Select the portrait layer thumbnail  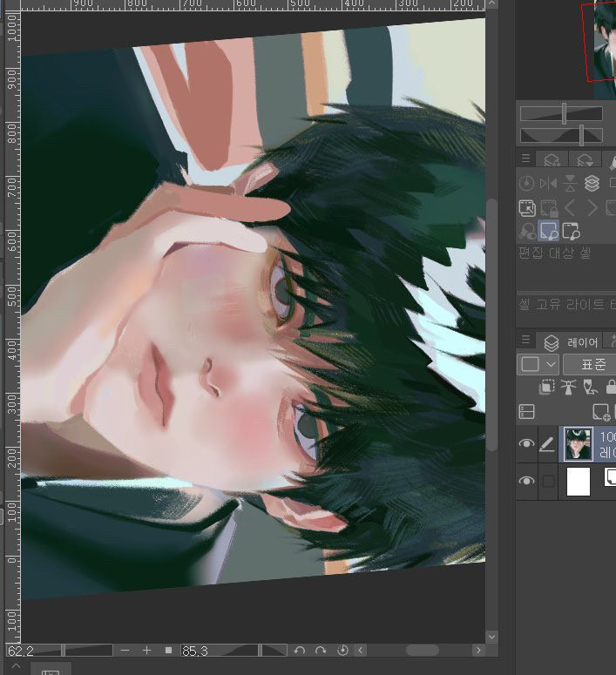579,445
